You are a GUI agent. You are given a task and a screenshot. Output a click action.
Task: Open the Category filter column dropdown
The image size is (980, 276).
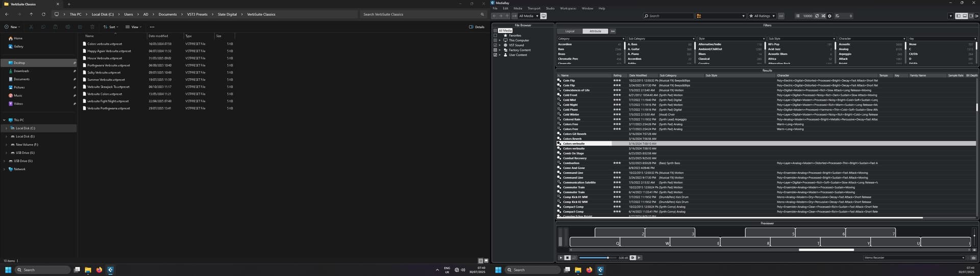pyautogui.click(x=591, y=38)
